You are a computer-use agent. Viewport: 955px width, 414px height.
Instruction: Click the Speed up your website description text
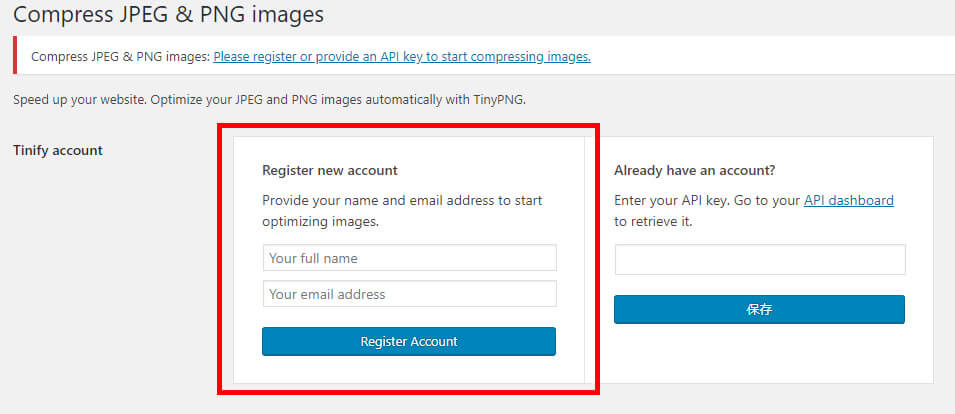click(269, 100)
